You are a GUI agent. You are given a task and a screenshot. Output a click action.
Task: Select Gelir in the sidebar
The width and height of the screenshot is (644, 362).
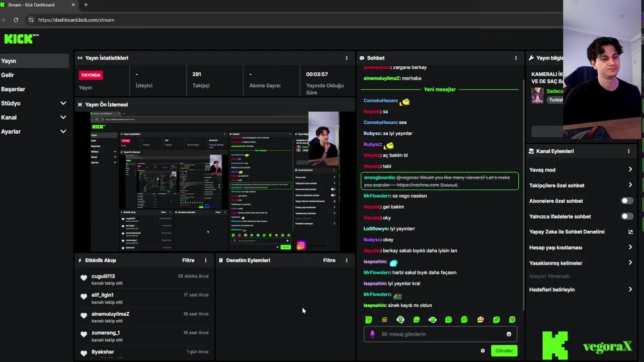(x=34, y=75)
